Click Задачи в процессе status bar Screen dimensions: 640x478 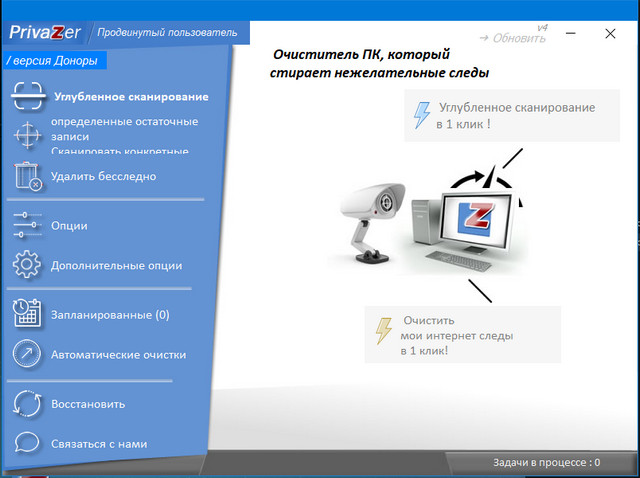click(546, 463)
